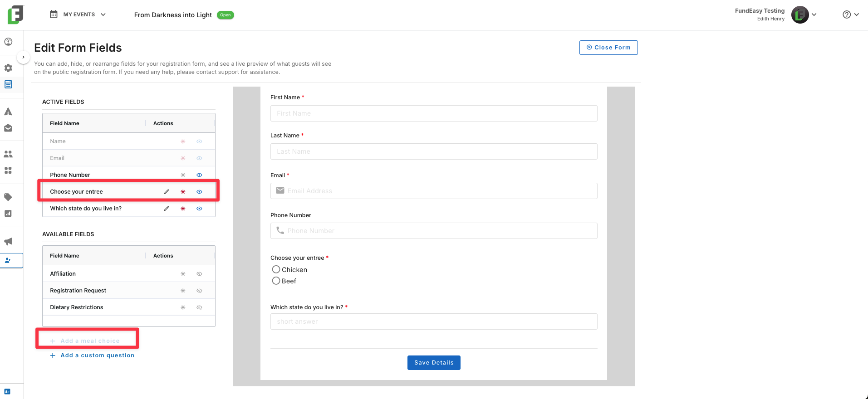Show the Affiliation field via crossed-eye icon

tap(199, 274)
